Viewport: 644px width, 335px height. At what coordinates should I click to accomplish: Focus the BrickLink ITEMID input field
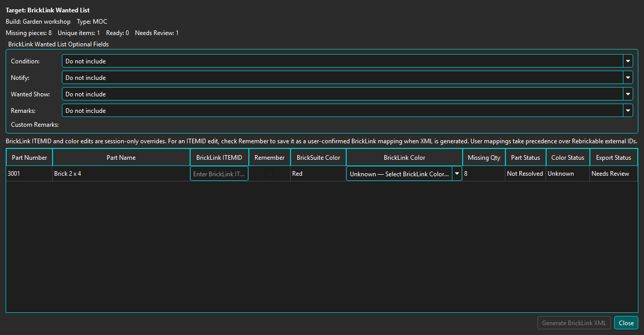[219, 174]
